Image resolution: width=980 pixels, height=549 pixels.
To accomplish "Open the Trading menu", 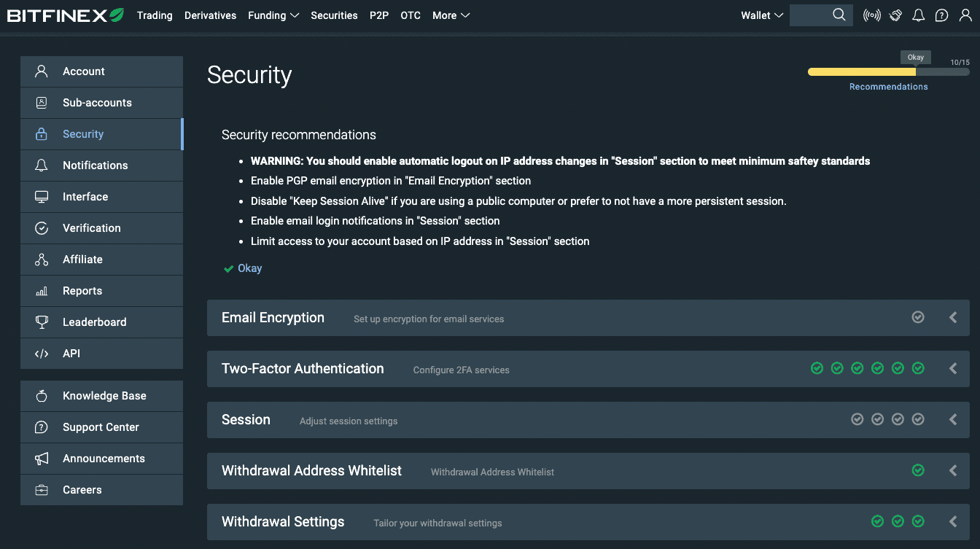I will coord(155,15).
